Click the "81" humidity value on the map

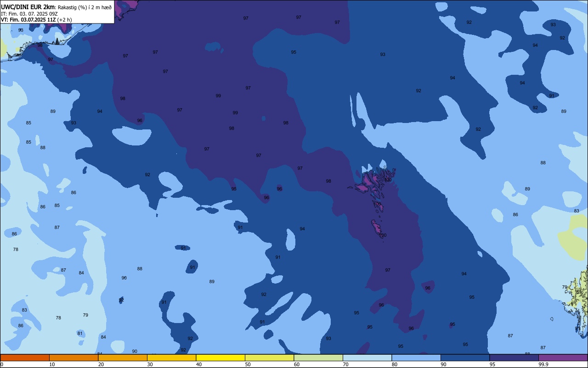click(80, 334)
